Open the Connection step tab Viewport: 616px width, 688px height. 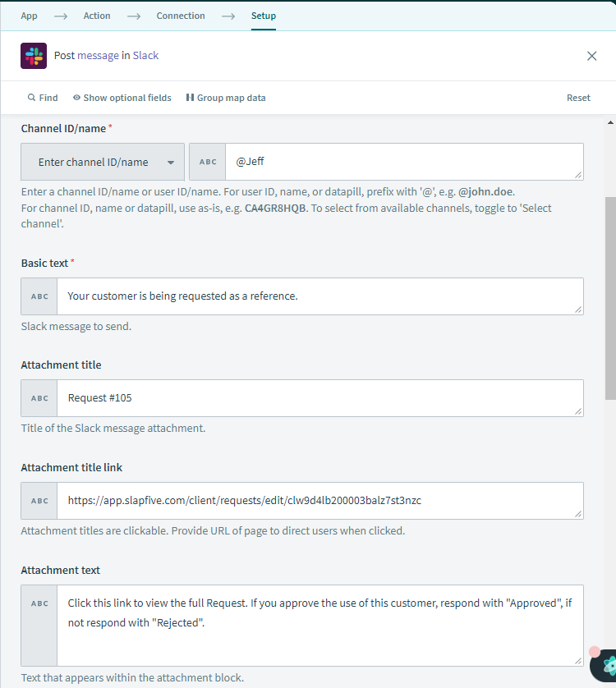point(181,16)
